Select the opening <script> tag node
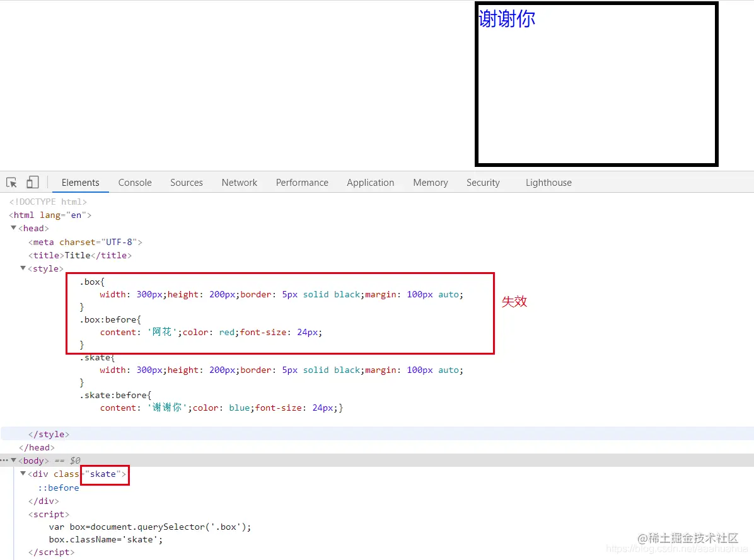The height and width of the screenshot is (560, 754). 49,515
